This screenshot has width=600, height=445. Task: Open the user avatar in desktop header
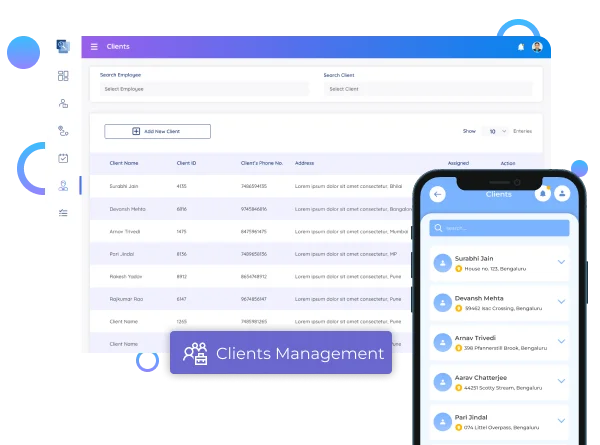(x=537, y=47)
